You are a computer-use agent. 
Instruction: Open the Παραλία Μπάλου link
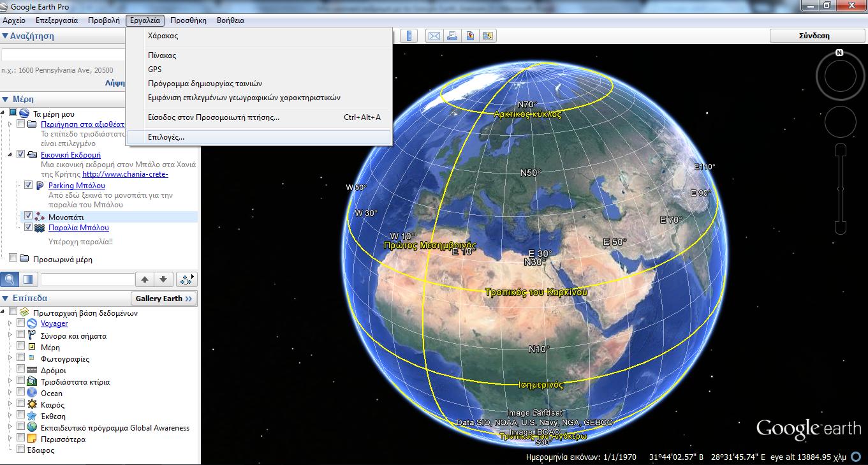pos(78,228)
